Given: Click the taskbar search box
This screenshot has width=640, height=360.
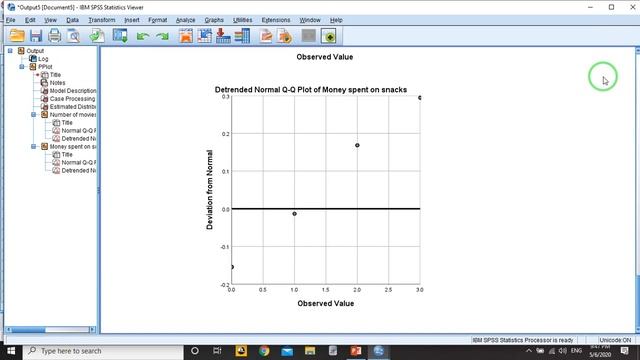Looking at the screenshot, I should coord(104,351).
